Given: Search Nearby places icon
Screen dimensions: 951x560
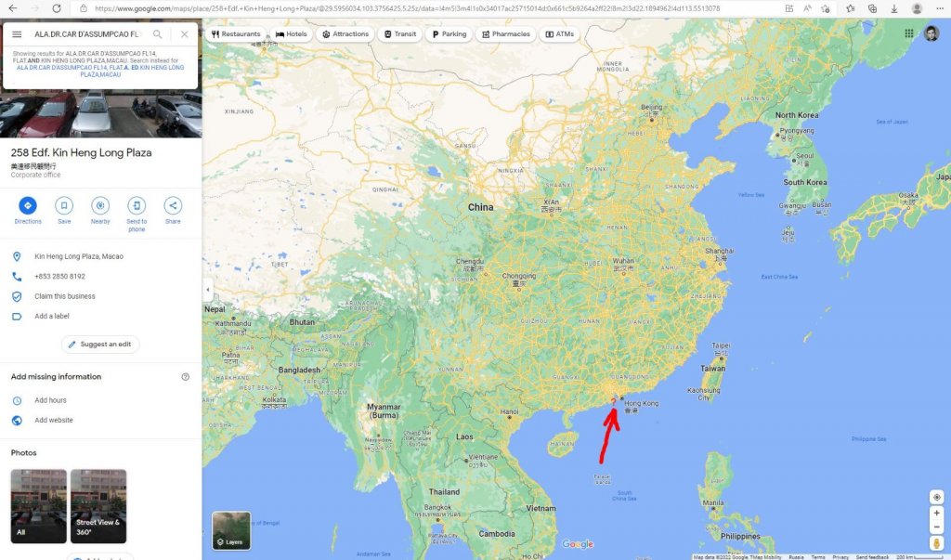Looking at the screenshot, I should (x=100, y=205).
